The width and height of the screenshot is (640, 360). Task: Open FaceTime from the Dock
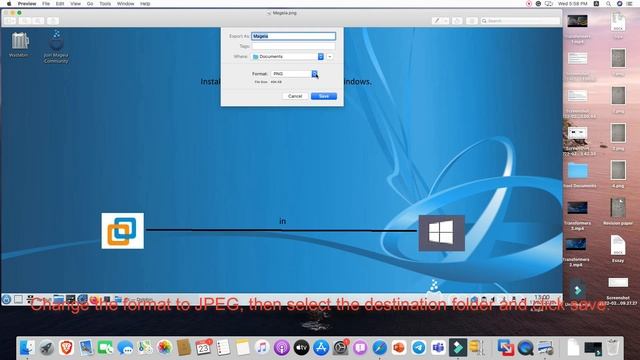click(105, 348)
